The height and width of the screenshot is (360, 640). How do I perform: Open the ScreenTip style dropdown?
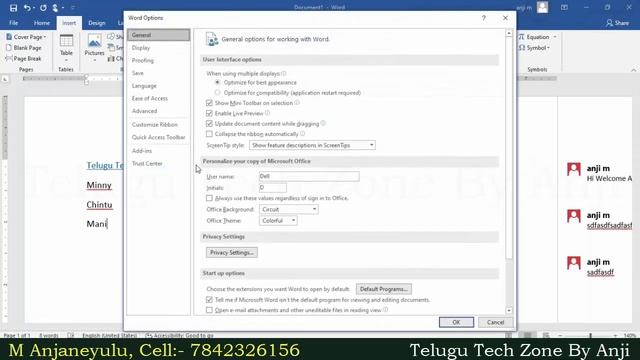(x=312, y=145)
